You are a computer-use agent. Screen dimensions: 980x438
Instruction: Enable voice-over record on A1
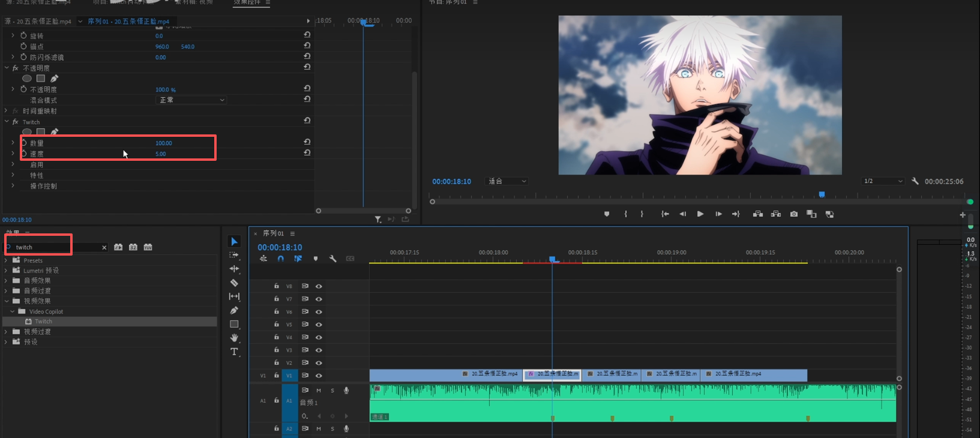point(346,391)
